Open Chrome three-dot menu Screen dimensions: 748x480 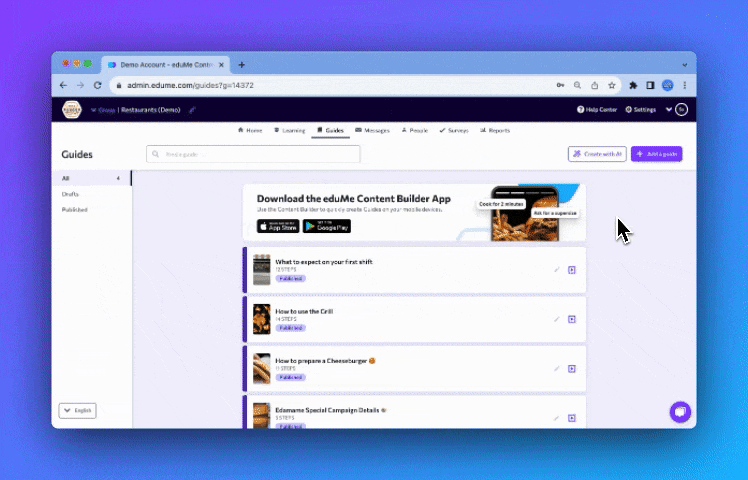click(685, 85)
